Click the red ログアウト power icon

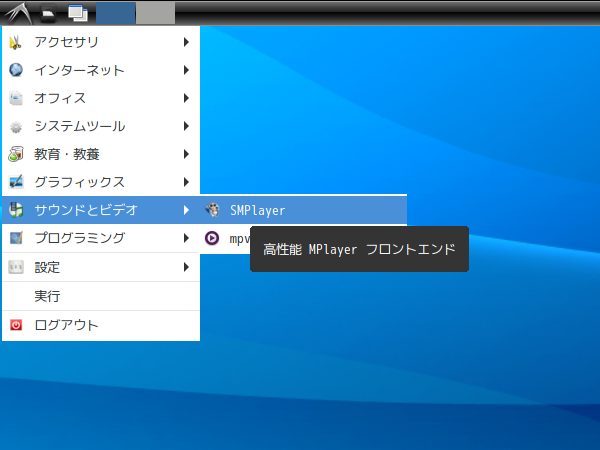(x=16, y=325)
